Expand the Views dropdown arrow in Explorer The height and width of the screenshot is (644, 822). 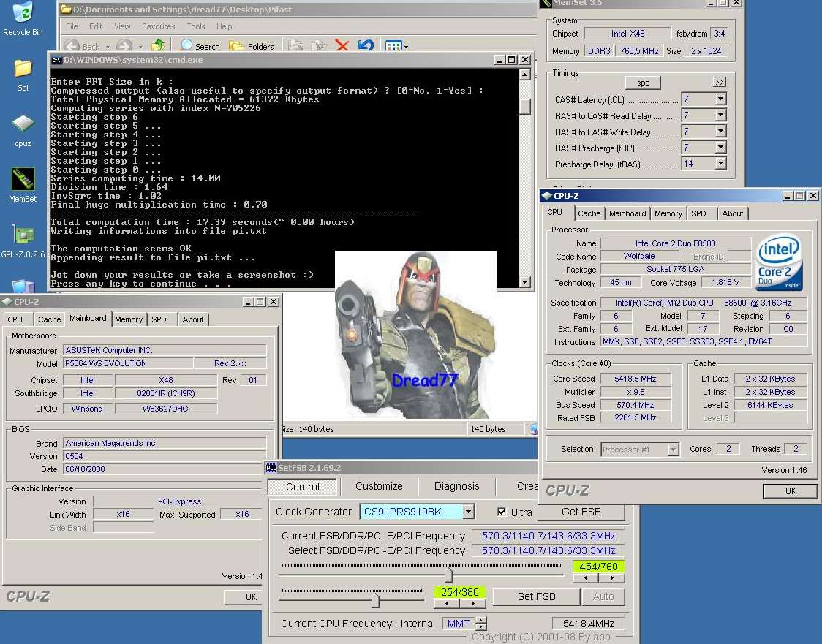[x=407, y=47]
